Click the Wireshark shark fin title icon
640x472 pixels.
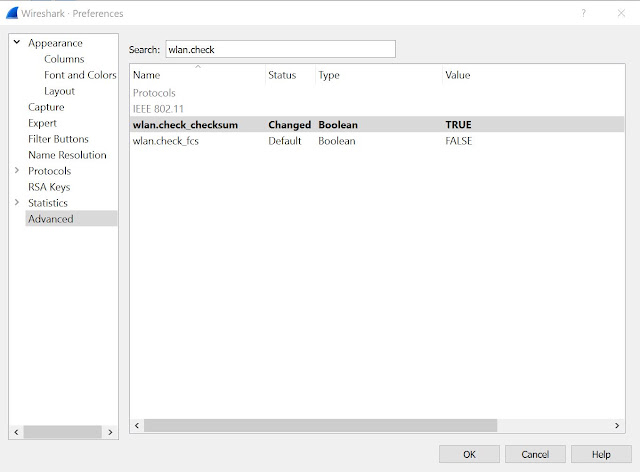[12, 13]
